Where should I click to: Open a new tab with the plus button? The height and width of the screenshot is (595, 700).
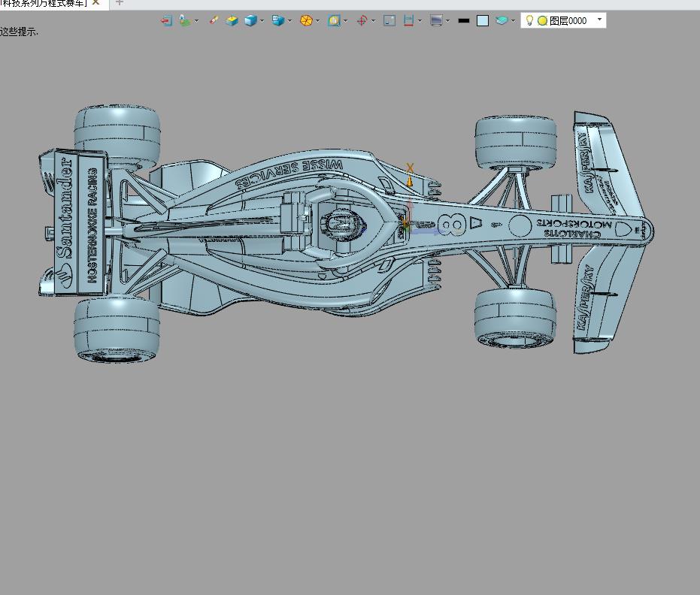(119, 3)
